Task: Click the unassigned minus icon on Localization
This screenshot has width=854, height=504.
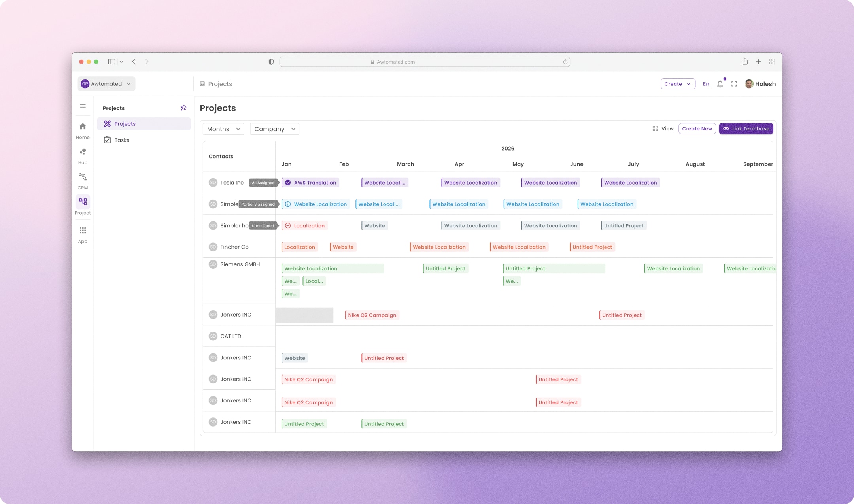Action: (x=288, y=226)
